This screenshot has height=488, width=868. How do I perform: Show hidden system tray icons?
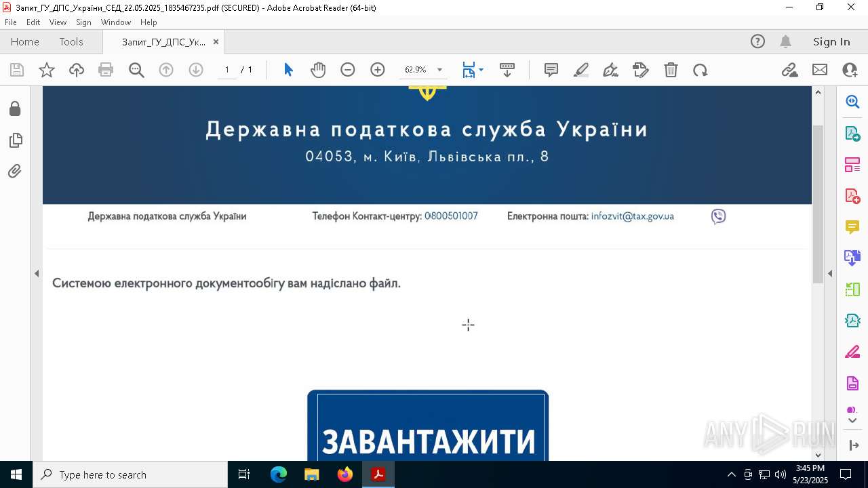731,474
